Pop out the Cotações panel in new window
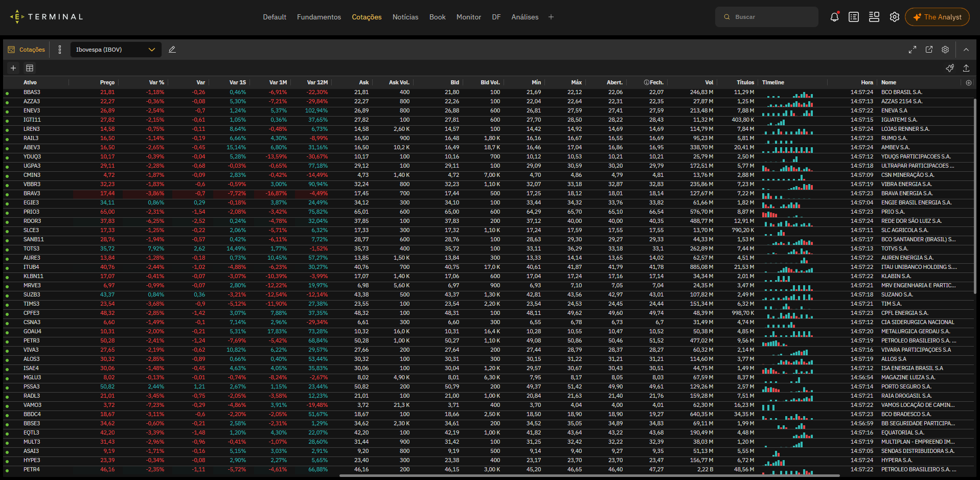Image resolution: width=980 pixels, height=480 pixels. click(929, 50)
